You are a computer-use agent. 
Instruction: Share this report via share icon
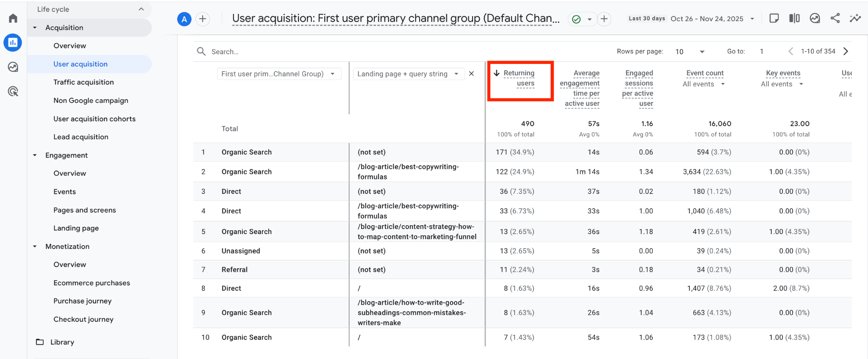[x=835, y=18]
